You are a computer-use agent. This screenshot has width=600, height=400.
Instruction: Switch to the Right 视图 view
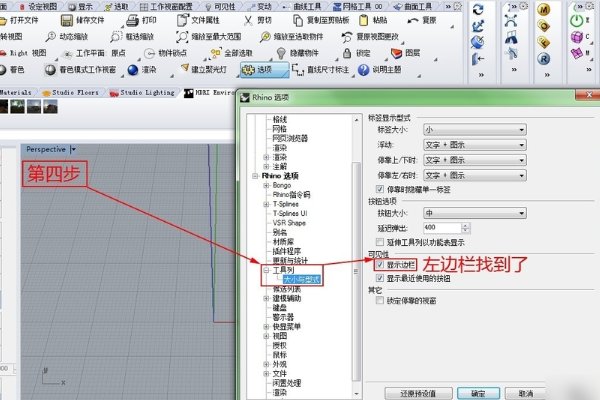coord(23,53)
